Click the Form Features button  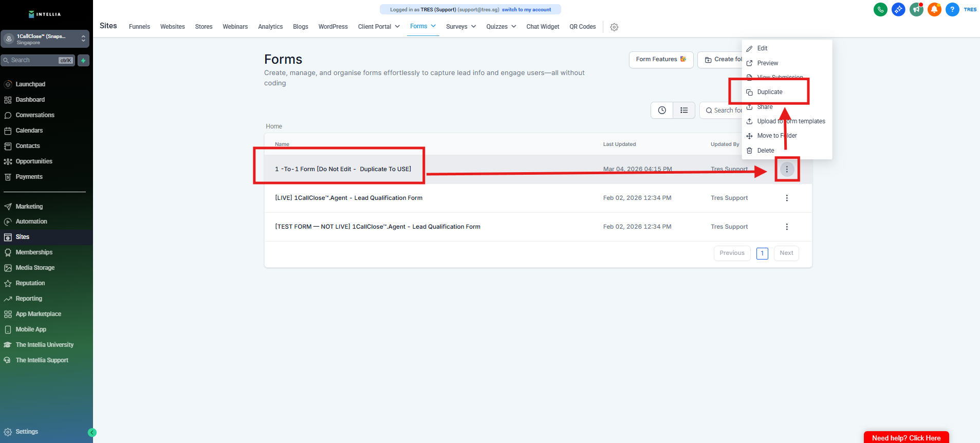[661, 60]
